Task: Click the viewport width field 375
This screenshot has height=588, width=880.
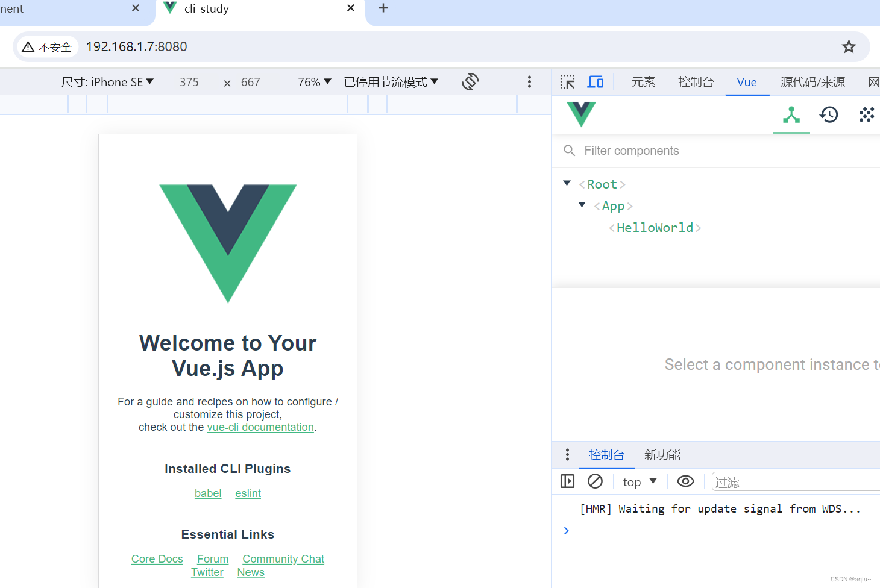Action: pos(189,82)
